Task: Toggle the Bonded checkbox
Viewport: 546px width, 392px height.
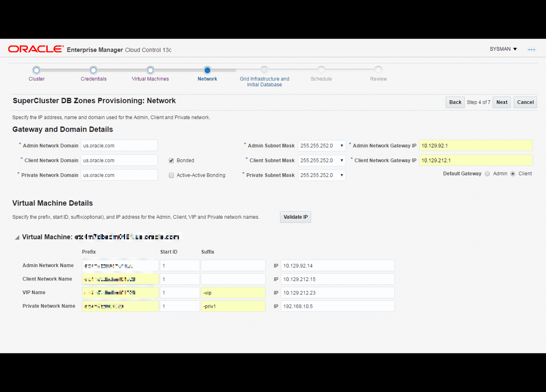Action: coord(171,161)
